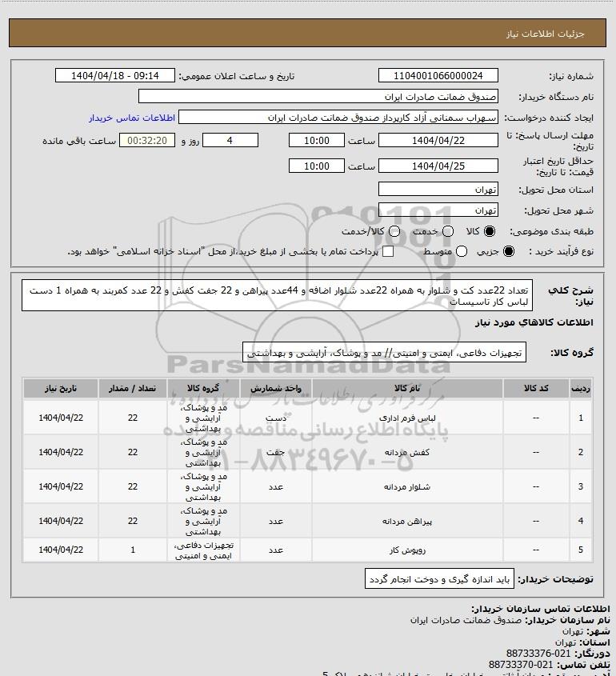
Task: Click the واحد شمارش column header
Action: (276, 389)
